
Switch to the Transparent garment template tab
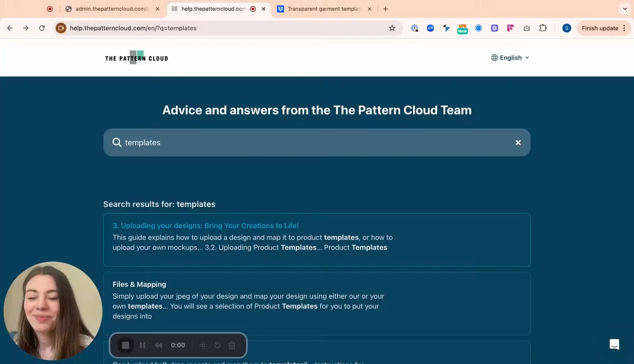tap(324, 9)
